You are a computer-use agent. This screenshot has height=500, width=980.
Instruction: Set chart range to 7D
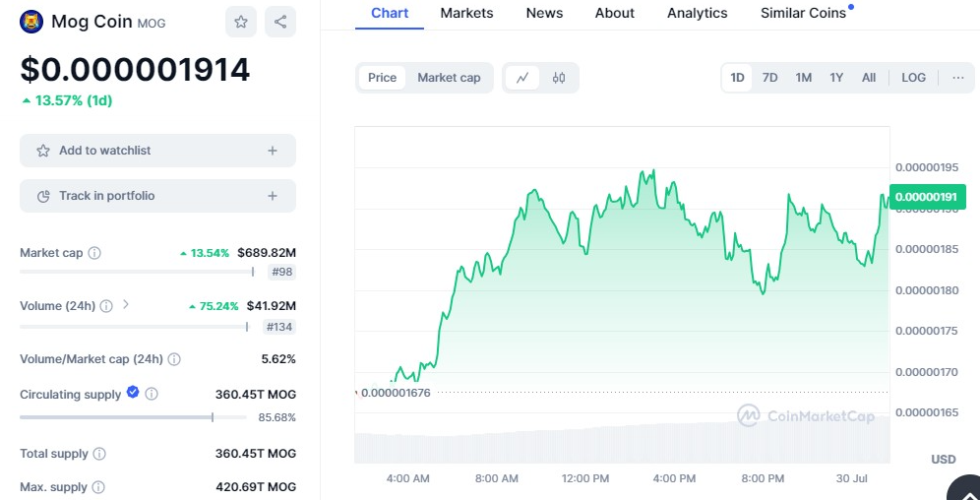tap(770, 78)
